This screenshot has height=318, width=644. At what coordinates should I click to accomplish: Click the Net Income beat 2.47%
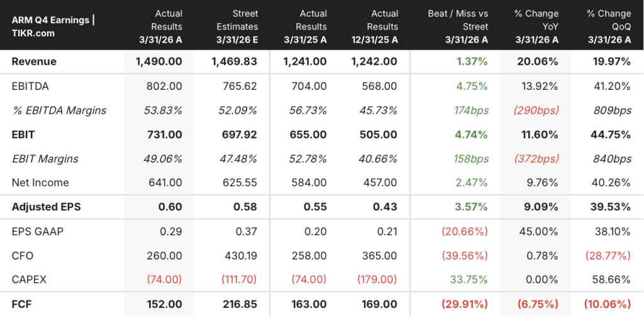[470, 183]
